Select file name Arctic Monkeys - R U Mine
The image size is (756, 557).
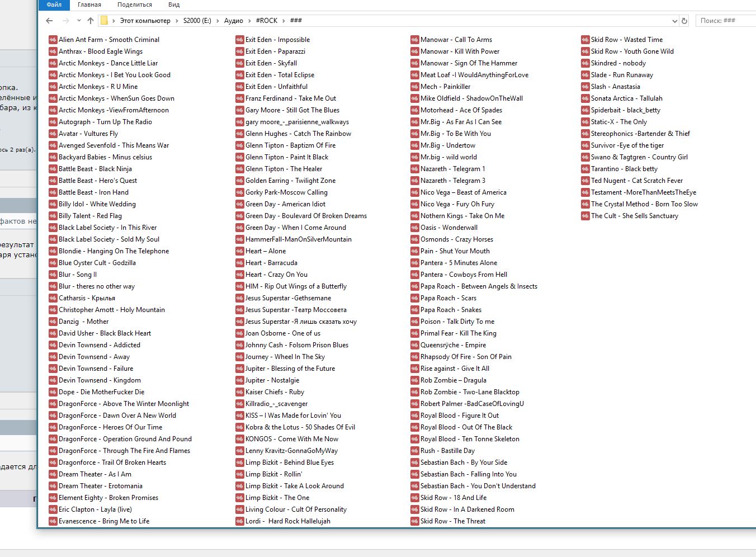(x=98, y=87)
